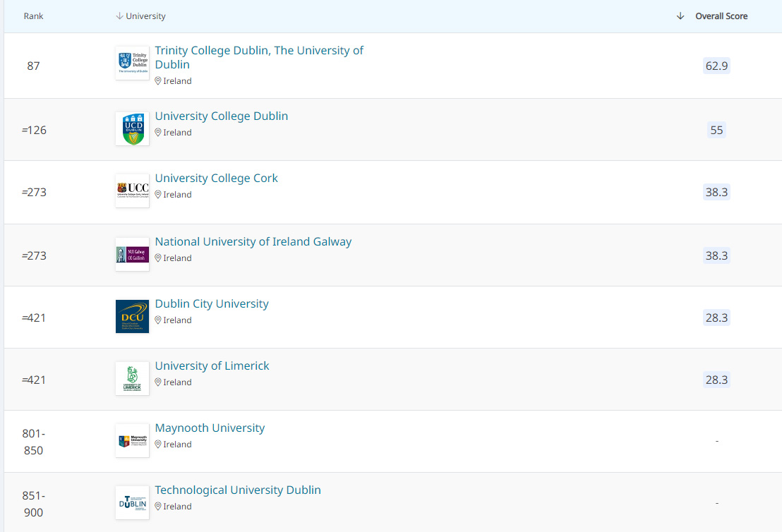Open the Dublin City University link
The image size is (782, 532).
pos(212,304)
